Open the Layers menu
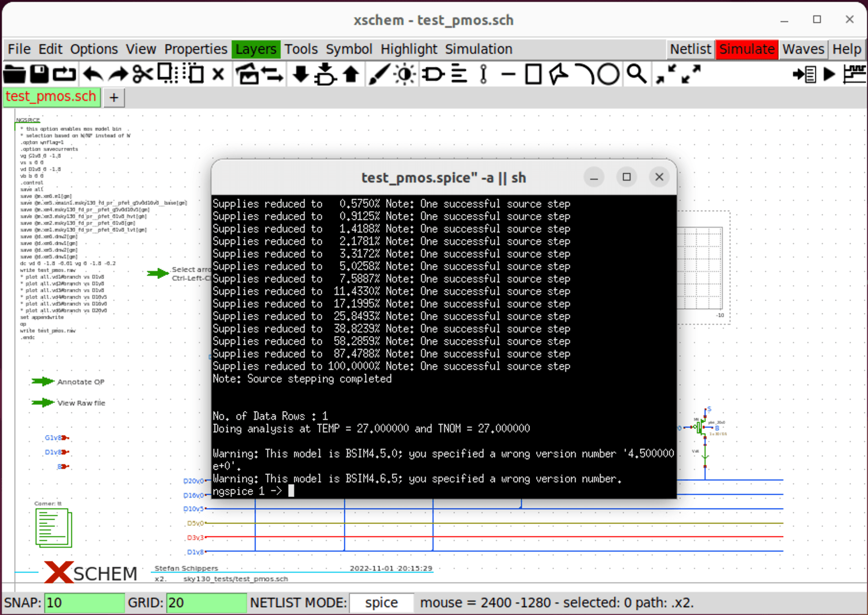 pos(256,49)
